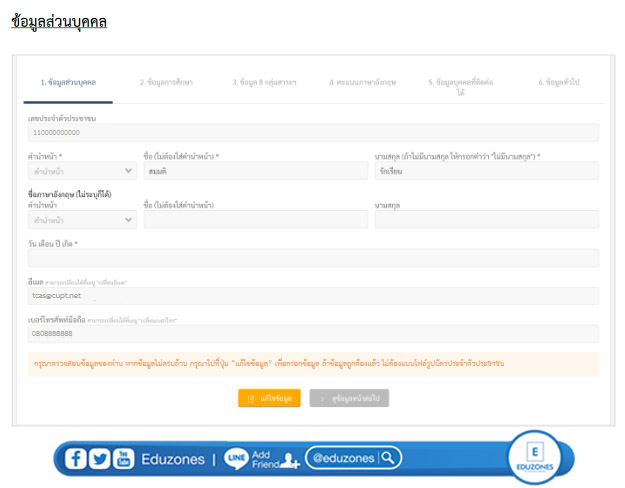
Task: Open the YouTube icon link
Action: tap(123, 458)
